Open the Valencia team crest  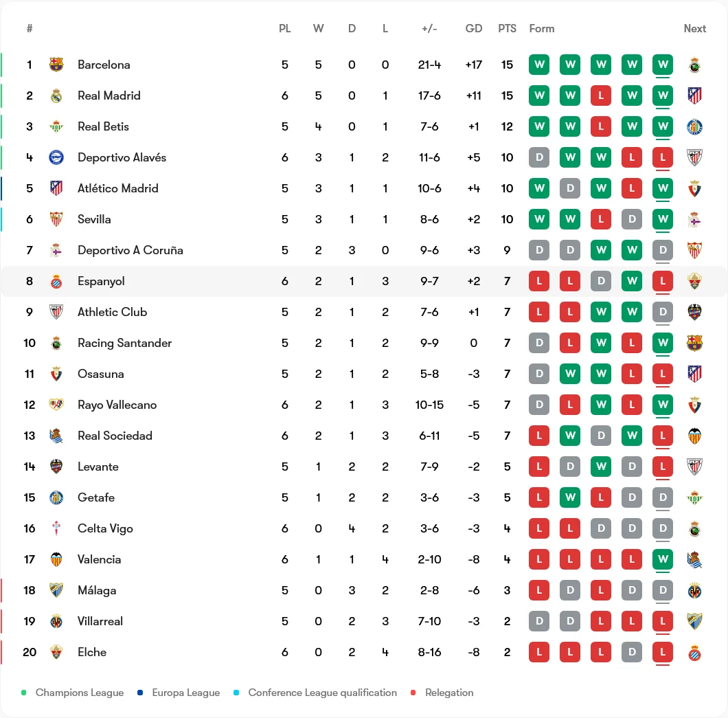(56, 559)
